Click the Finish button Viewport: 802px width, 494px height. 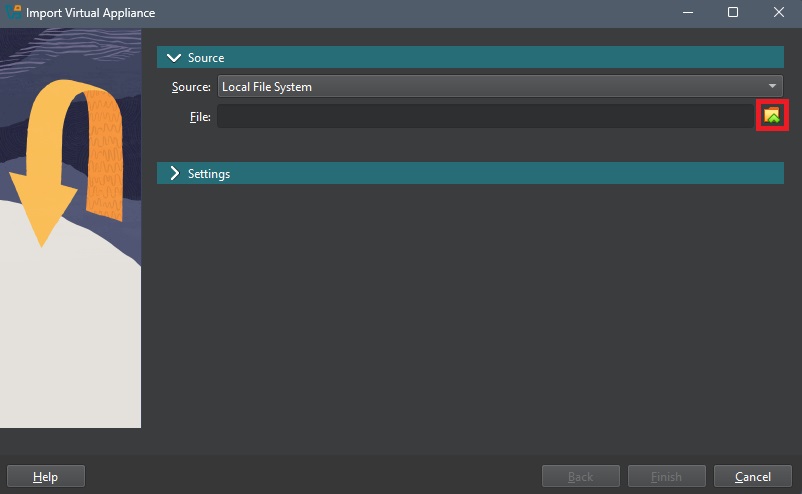click(x=667, y=477)
